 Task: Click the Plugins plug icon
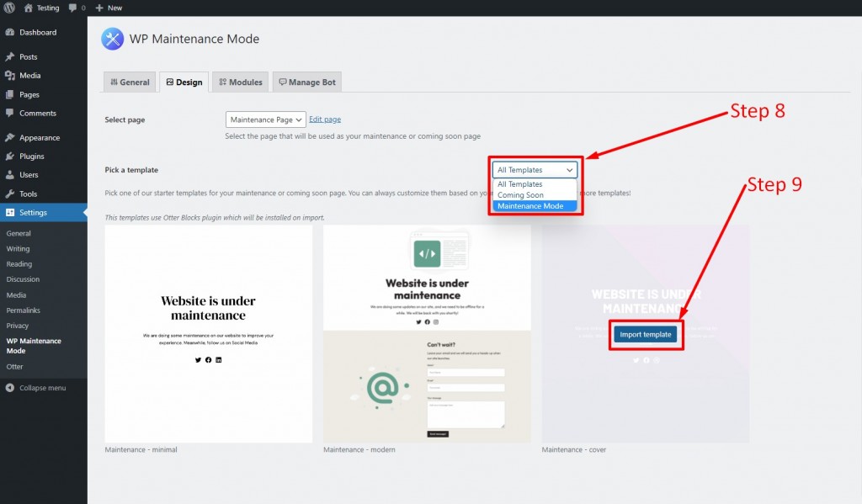pyautogui.click(x=10, y=157)
